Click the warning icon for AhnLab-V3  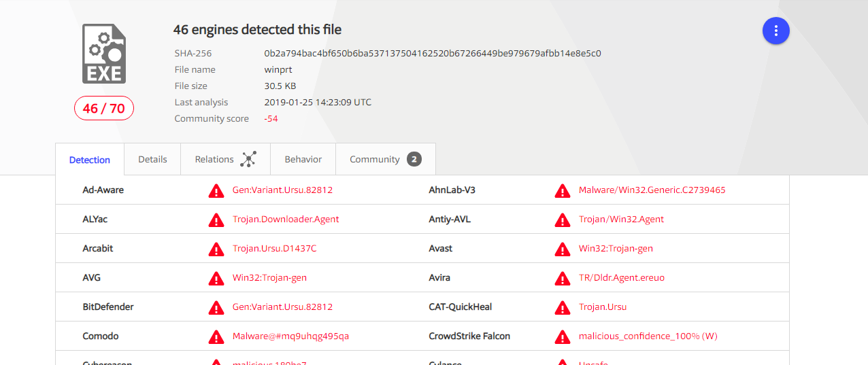(563, 190)
